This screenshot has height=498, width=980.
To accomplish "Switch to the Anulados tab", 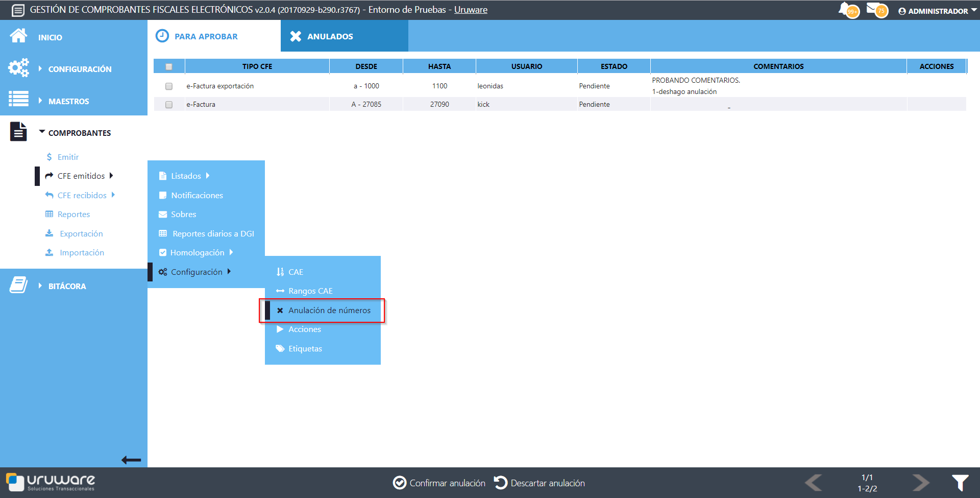I will click(330, 36).
